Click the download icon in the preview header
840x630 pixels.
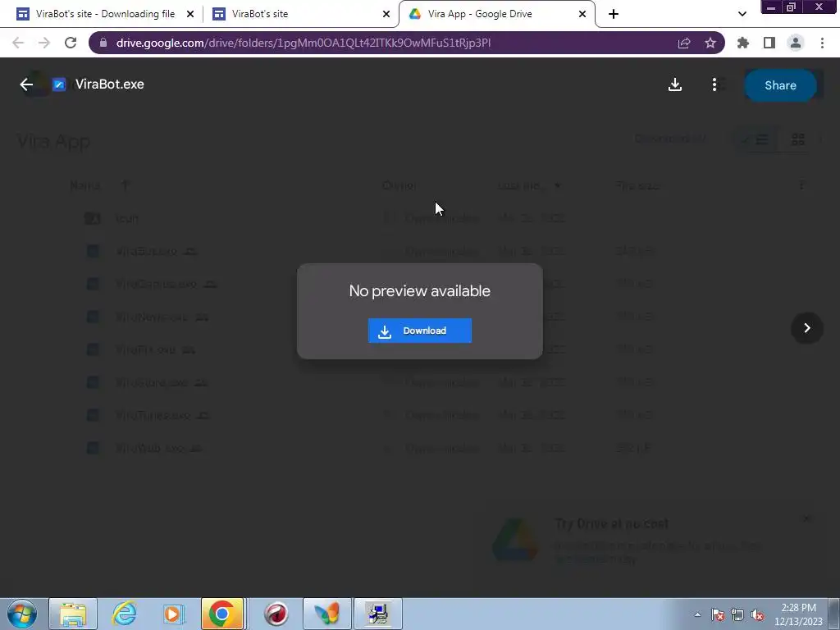675,84
